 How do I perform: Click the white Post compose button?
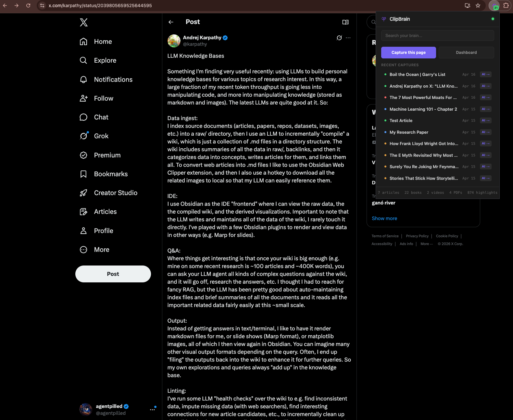pos(113,274)
